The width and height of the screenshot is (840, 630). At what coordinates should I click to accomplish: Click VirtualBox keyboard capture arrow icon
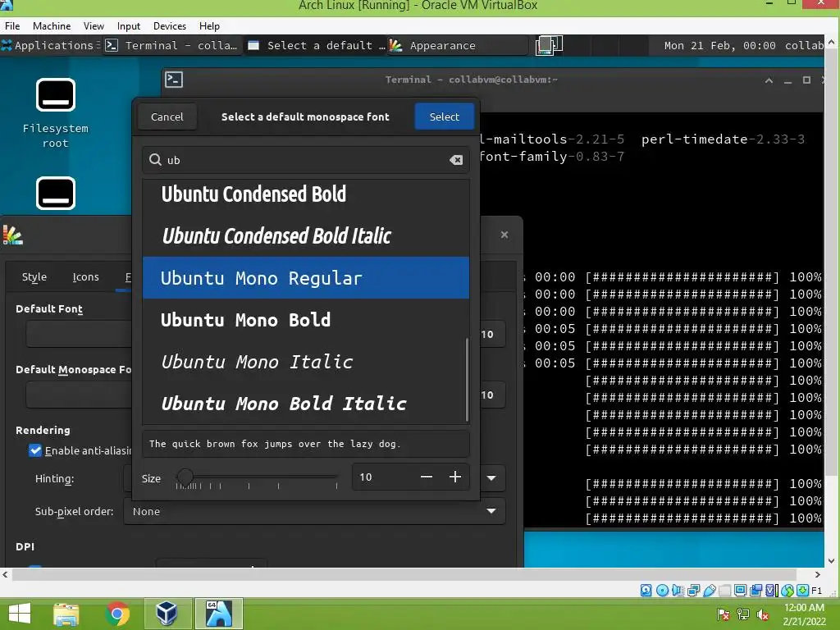[803, 591]
